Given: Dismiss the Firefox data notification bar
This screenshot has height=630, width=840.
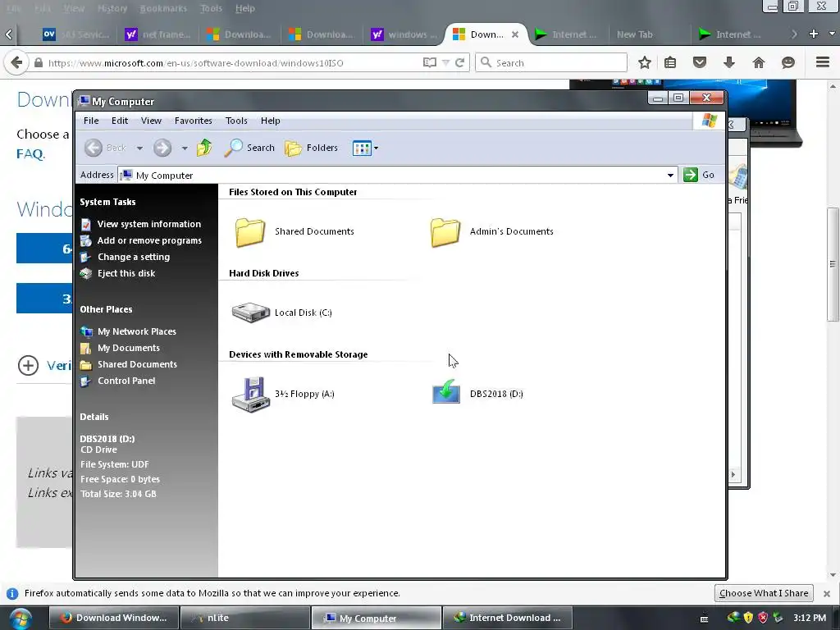Looking at the screenshot, I should tap(827, 594).
